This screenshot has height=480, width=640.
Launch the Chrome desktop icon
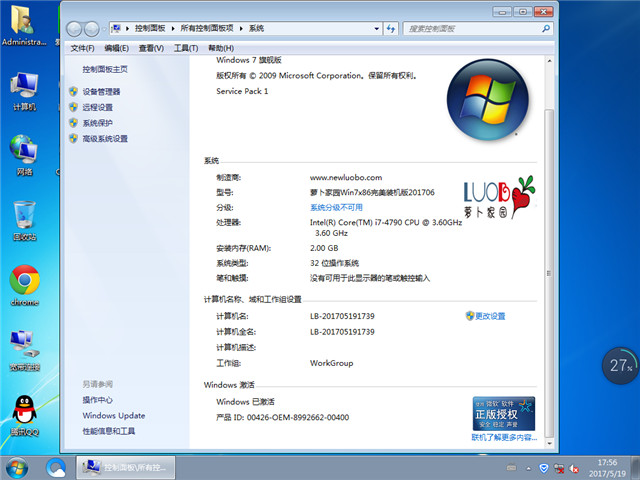(x=24, y=286)
